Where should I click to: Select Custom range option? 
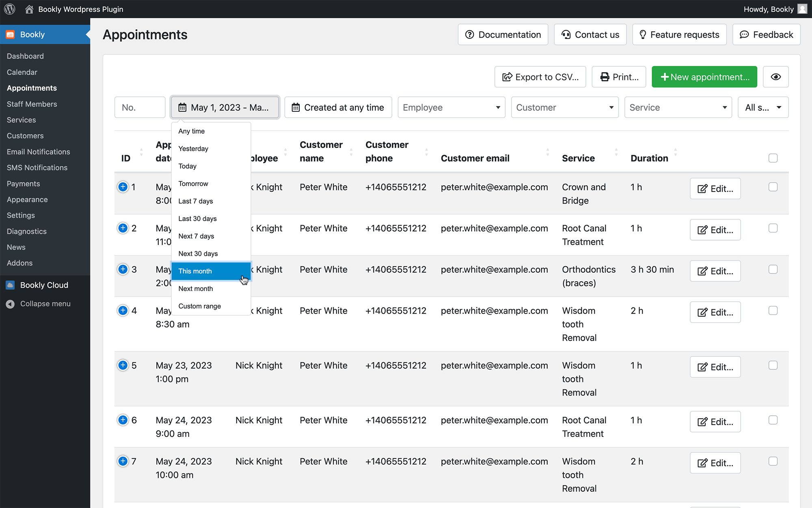[x=211, y=306]
